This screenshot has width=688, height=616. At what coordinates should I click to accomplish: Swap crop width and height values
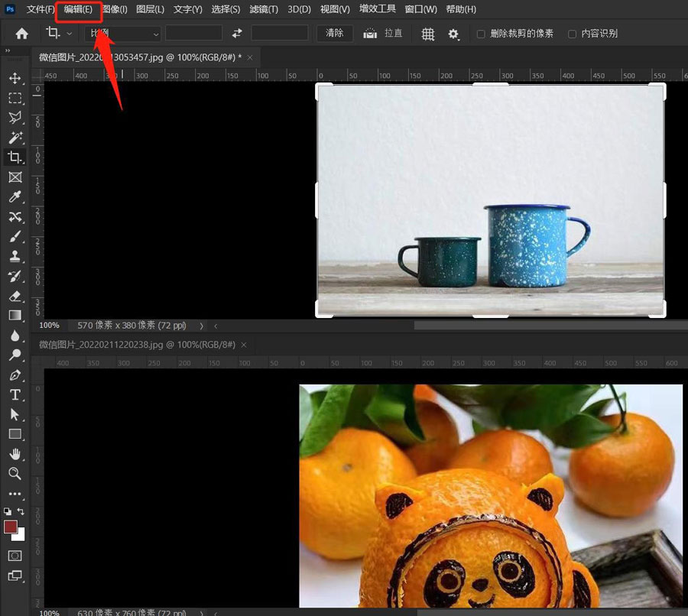click(237, 34)
